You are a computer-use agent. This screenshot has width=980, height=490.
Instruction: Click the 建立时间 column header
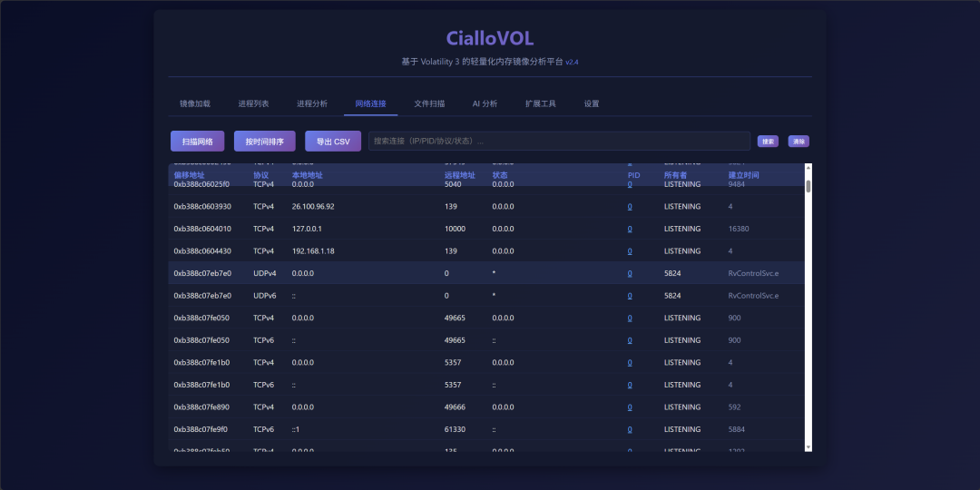pos(744,175)
